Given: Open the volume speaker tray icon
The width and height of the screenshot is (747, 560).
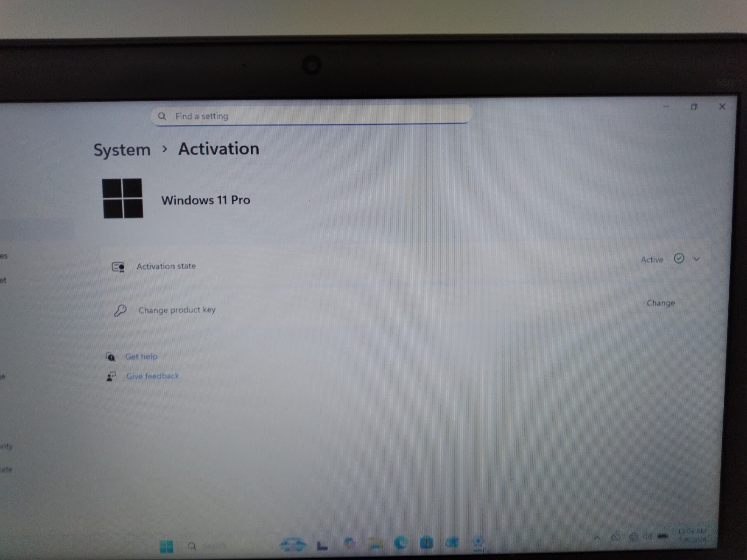Looking at the screenshot, I should point(648,536).
